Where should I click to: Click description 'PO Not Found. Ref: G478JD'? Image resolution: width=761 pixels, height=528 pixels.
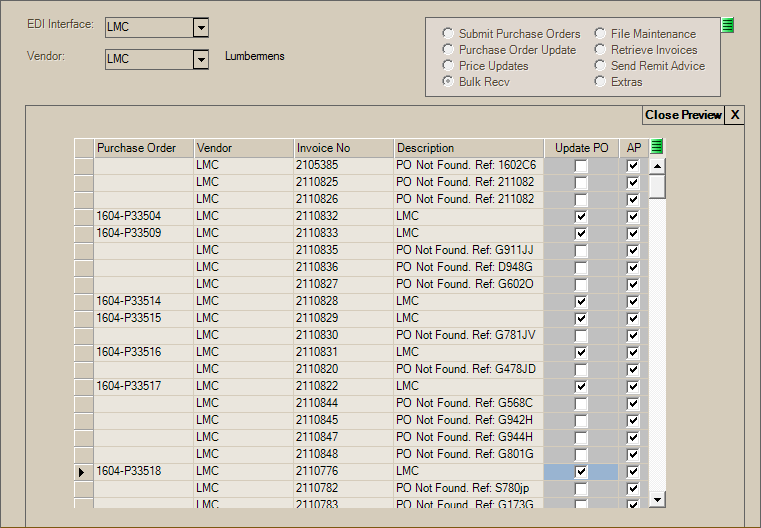click(x=468, y=369)
